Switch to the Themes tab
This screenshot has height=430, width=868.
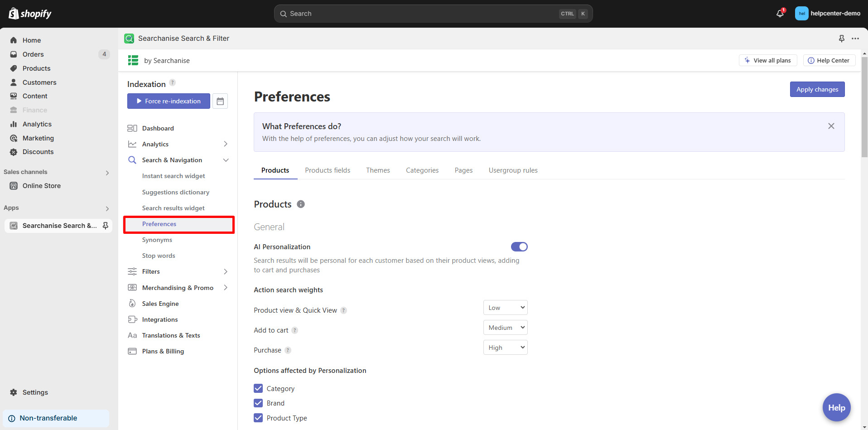coord(378,170)
